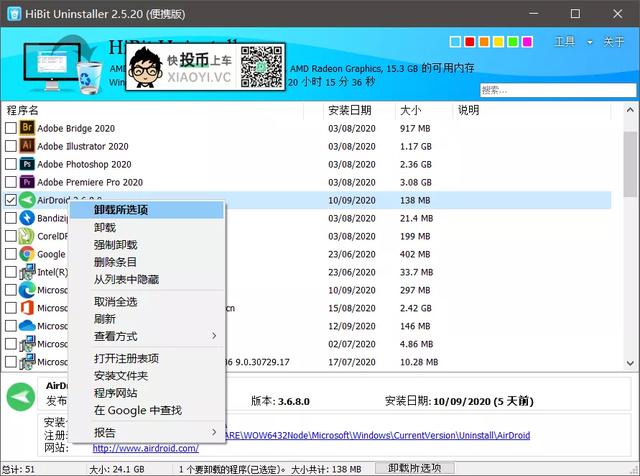Open the 工具 menu
The image size is (640, 476).
[x=564, y=41]
